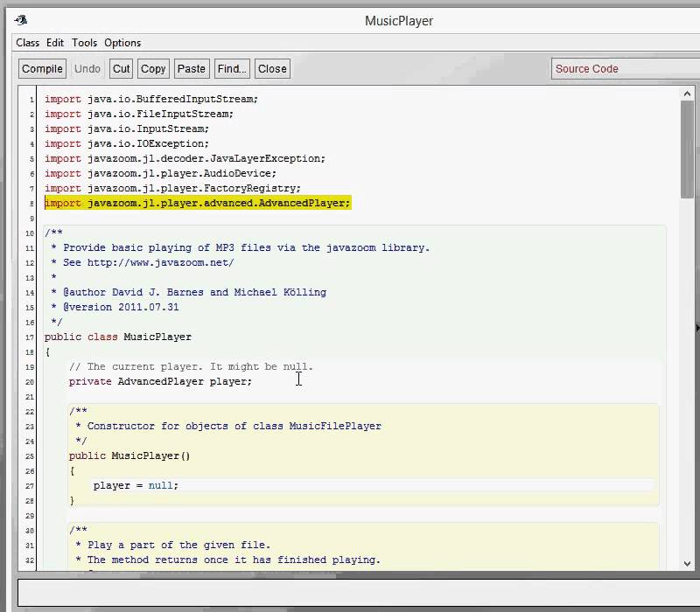700x612 pixels.
Task: Click the highlighted AdvancedPlayer import line
Action: pos(198,203)
